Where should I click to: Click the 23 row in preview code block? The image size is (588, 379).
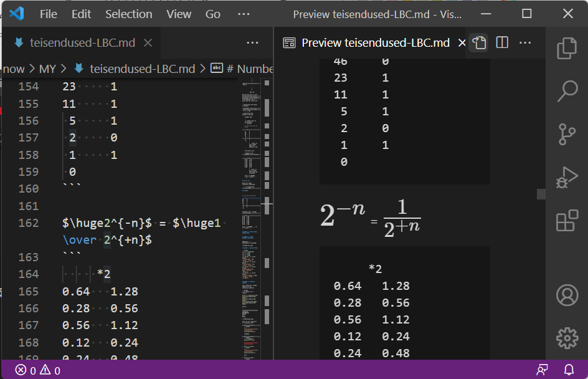point(361,78)
